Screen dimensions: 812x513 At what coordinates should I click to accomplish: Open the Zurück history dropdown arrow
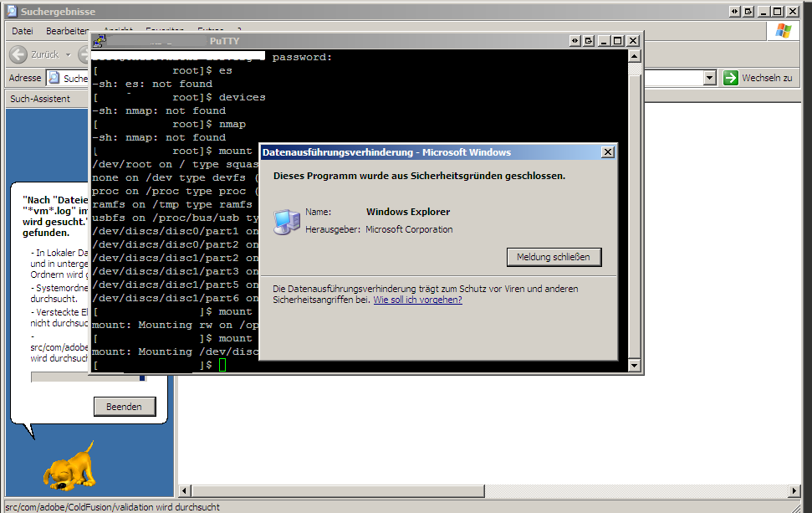[x=68, y=54]
